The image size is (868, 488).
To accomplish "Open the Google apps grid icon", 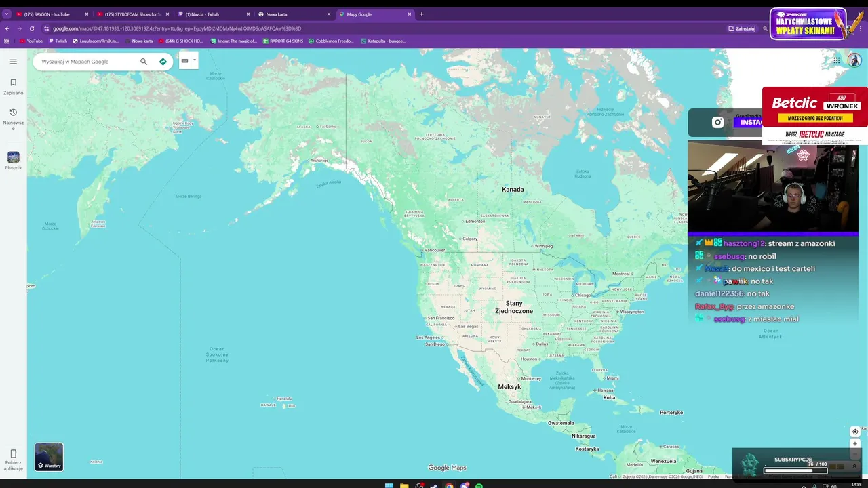I will pos(837,60).
